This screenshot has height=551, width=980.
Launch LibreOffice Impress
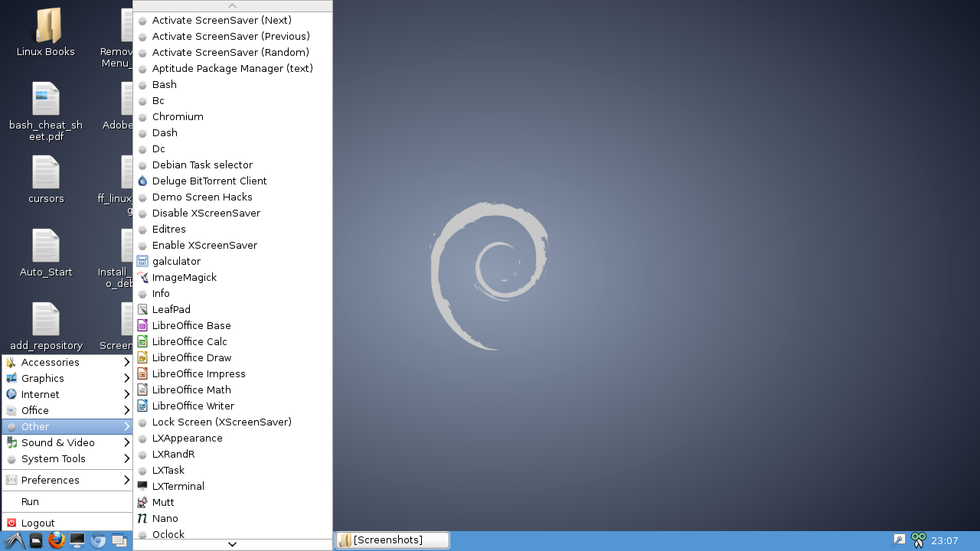[233, 374]
